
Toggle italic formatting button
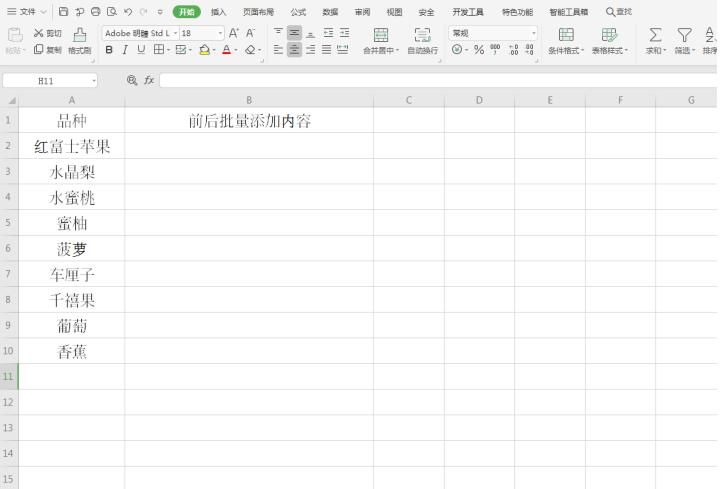(125, 50)
